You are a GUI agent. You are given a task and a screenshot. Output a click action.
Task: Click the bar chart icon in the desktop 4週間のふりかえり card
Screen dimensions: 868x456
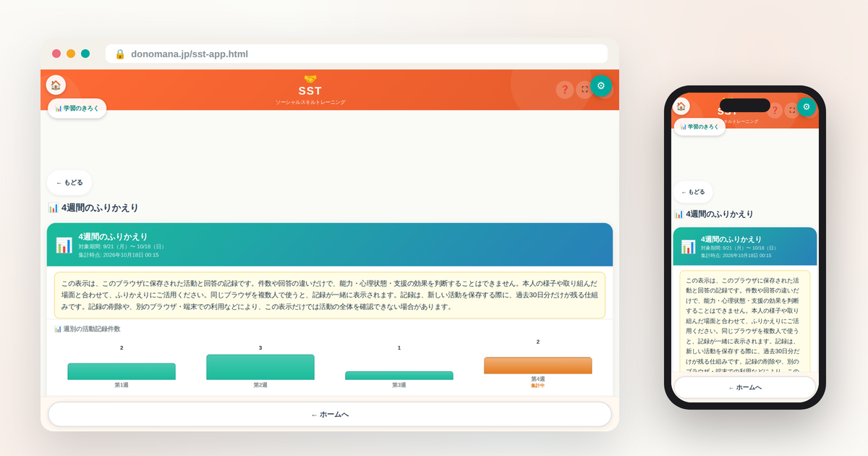64,245
